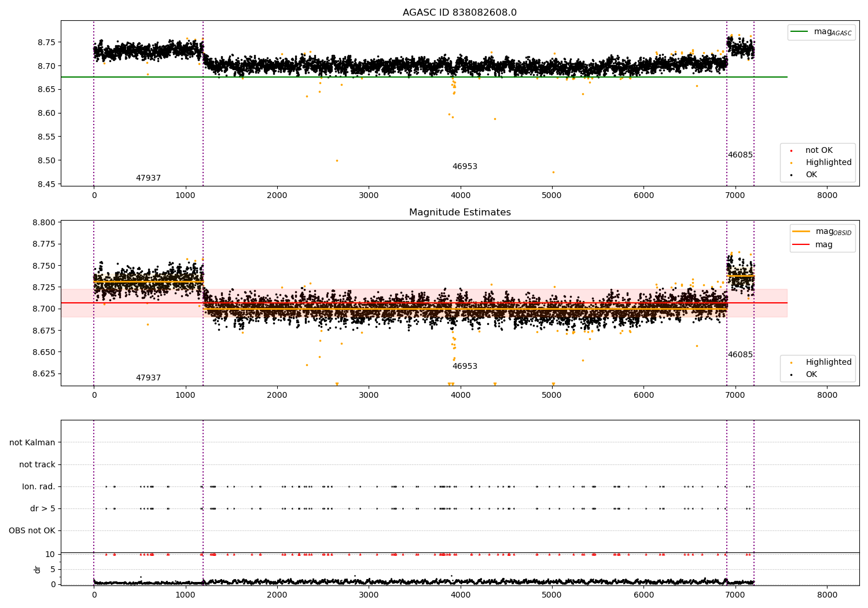This screenshot has height=608, width=868.
Task: Click the 'dr > 5' axis label
Action: pos(43,509)
